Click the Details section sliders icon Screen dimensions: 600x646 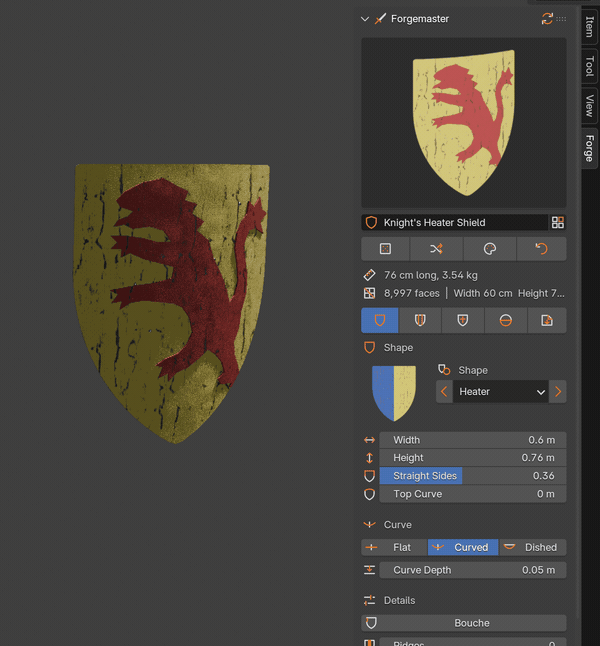370,600
